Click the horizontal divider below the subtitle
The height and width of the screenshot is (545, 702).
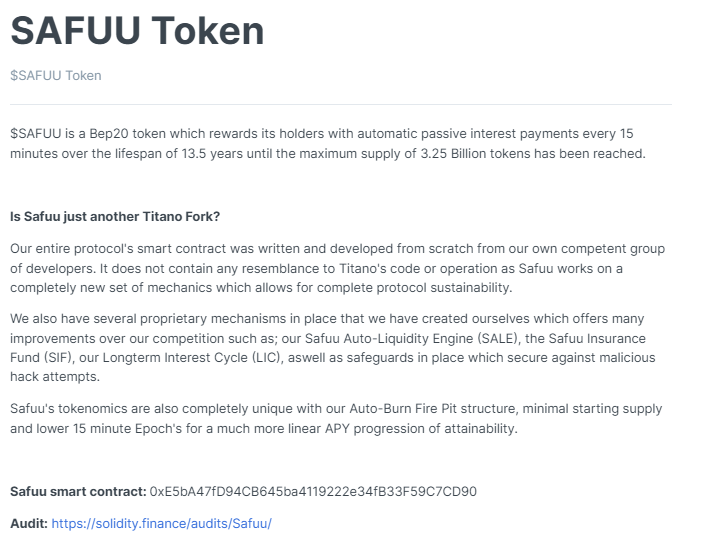(x=341, y=104)
